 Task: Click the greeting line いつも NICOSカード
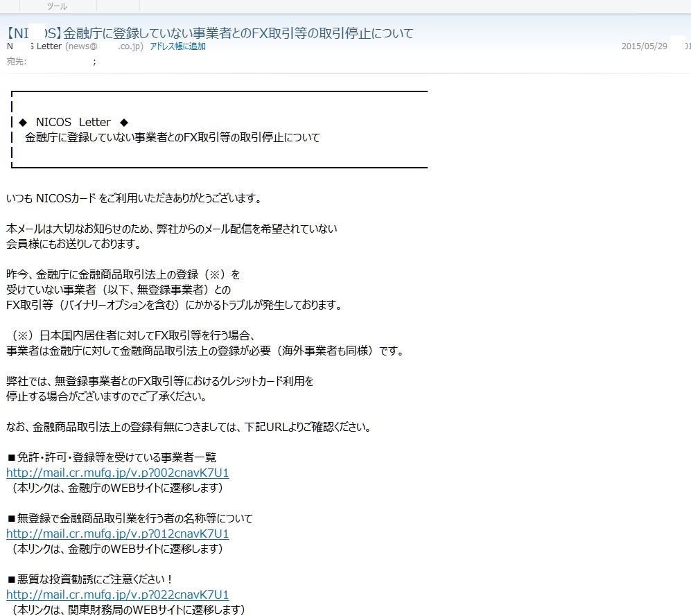click(134, 198)
